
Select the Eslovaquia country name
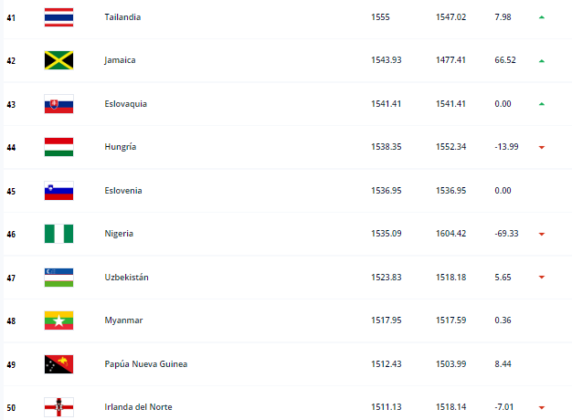click(125, 104)
